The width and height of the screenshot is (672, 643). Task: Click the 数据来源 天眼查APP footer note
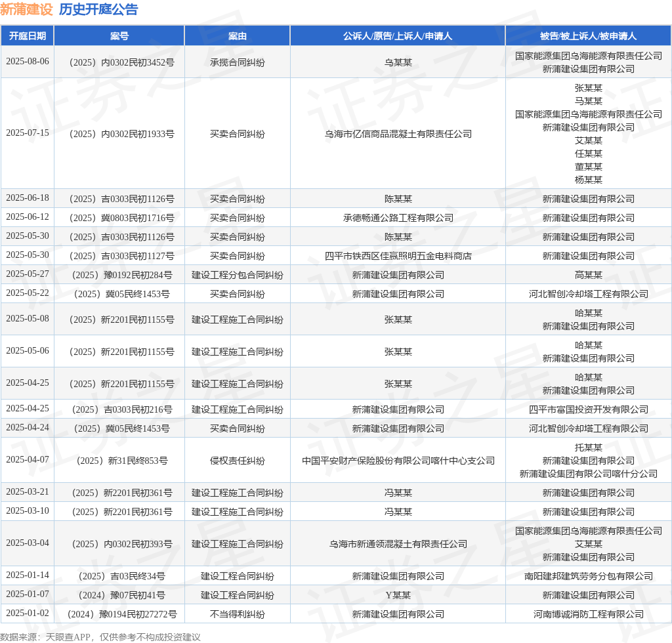tap(100, 637)
